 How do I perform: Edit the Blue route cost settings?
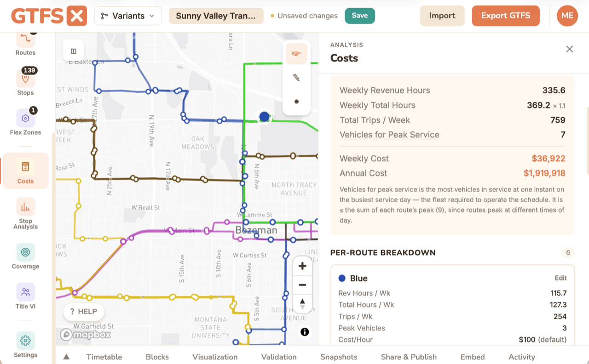pyautogui.click(x=560, y=278)
